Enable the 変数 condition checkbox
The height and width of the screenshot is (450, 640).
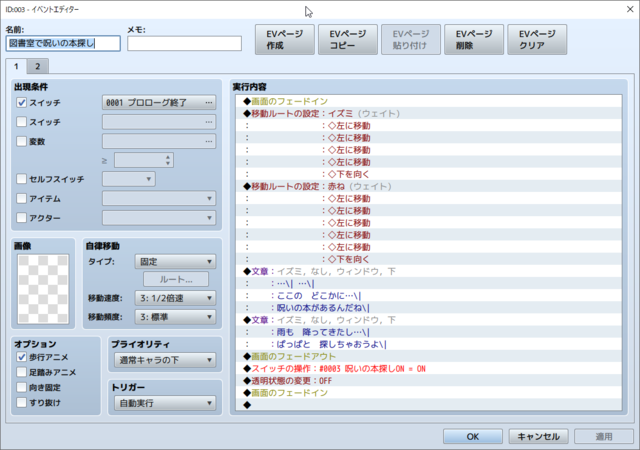point(21,141)
